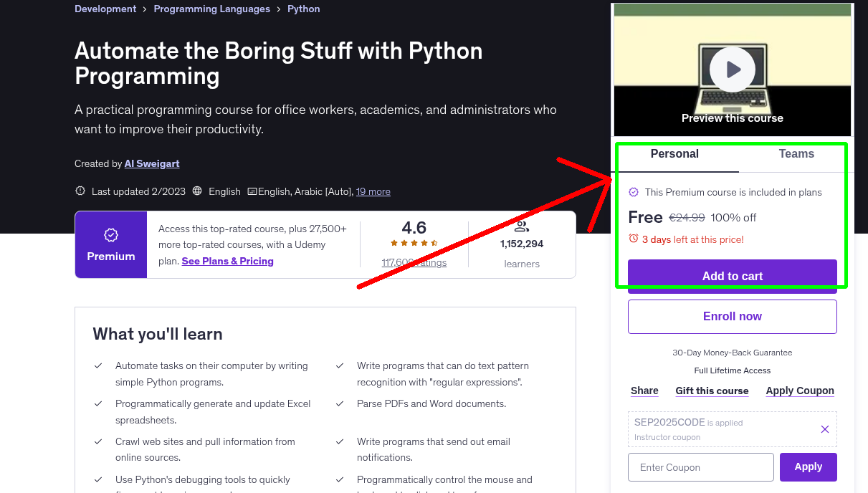This screenshot has height=493, width=868.
Task: Switch to the Teams tab
Action: (796, 154)
